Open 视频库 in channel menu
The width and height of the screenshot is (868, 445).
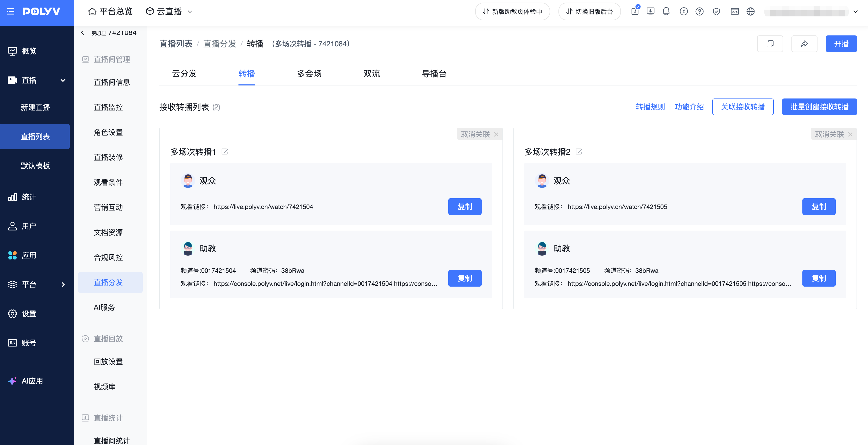pos(104,387)
